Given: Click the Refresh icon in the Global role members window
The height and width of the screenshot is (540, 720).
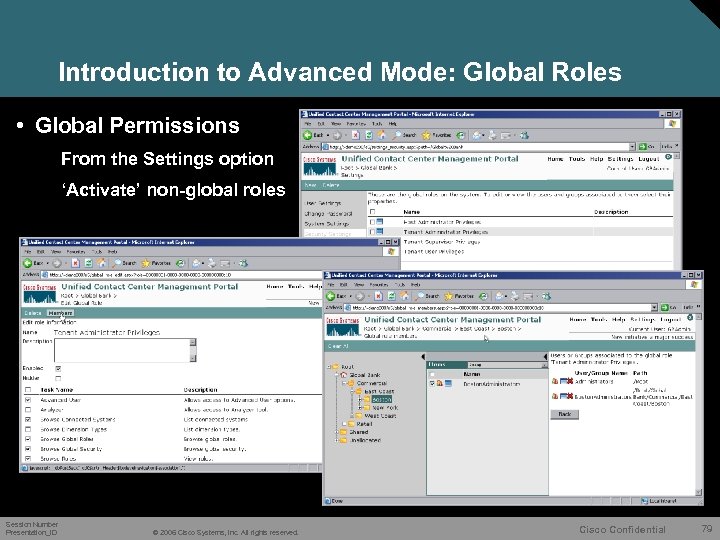Looking at the screenshot, I should click(391, 296).
